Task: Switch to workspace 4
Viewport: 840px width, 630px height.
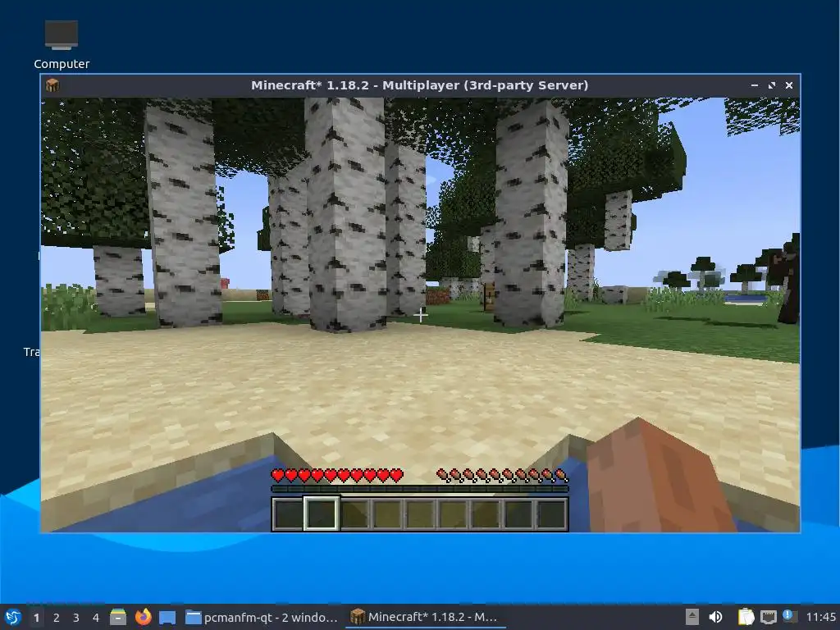Action: pyautogui.click(x=96, y=618)
